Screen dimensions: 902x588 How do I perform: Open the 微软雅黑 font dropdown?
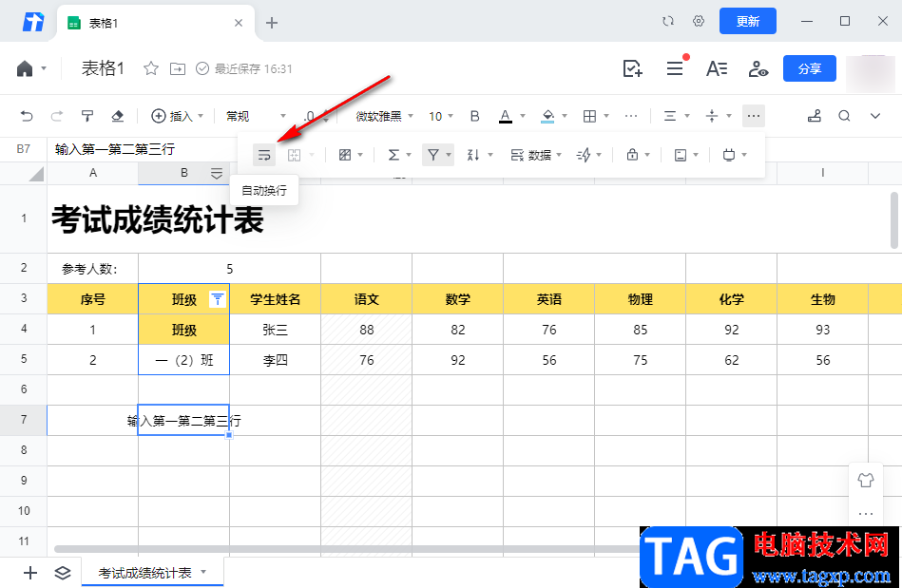point(384,116)
